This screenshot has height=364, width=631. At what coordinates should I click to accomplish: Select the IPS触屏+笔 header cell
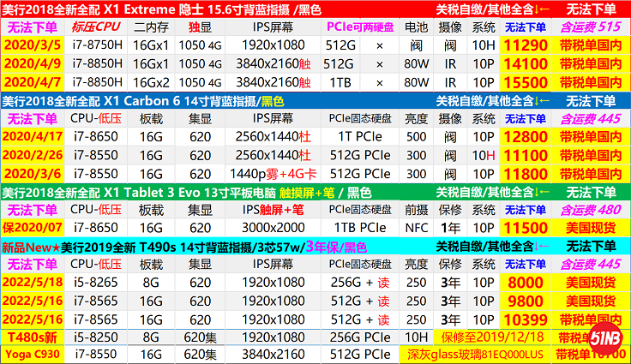coord(273,210)
